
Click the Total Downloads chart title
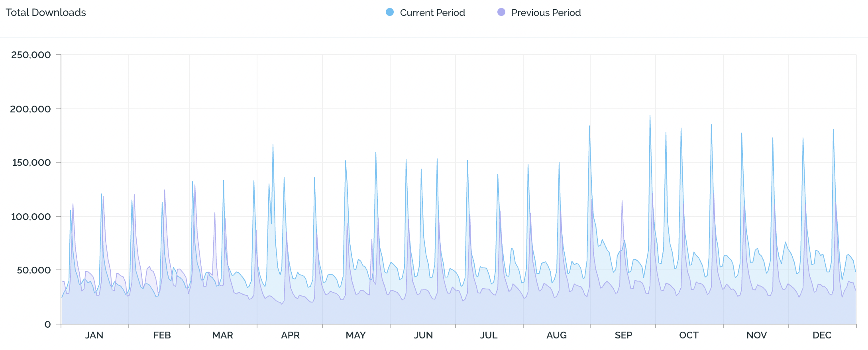pos(46,13)
